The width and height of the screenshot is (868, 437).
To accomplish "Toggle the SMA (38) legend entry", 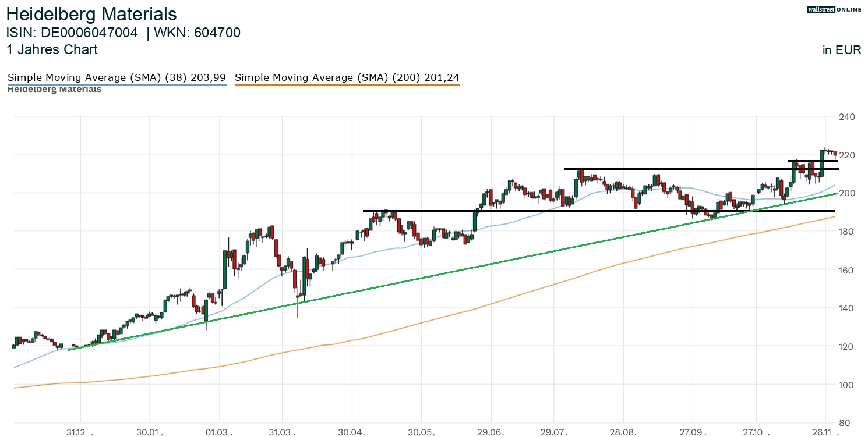I will click(117, 77).
